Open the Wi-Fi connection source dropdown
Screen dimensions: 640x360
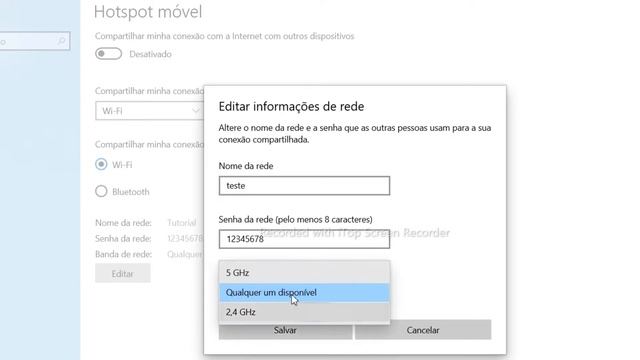coord(149,111)
